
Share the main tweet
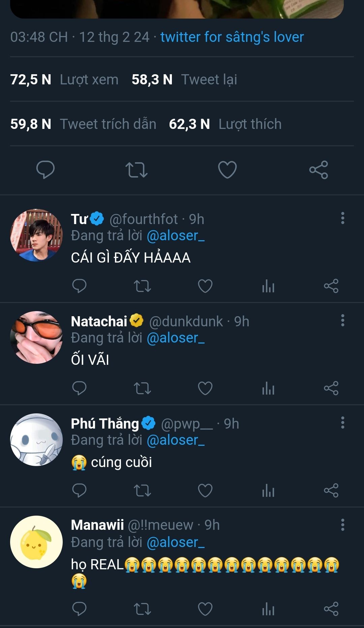click(x=318, y=170)
